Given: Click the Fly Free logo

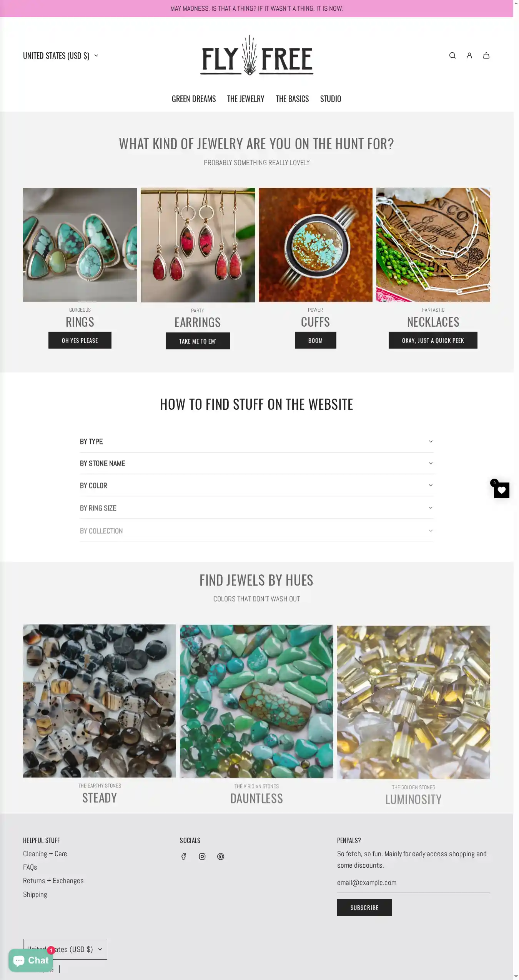Looking at the screenshot, I should point(257,55).
